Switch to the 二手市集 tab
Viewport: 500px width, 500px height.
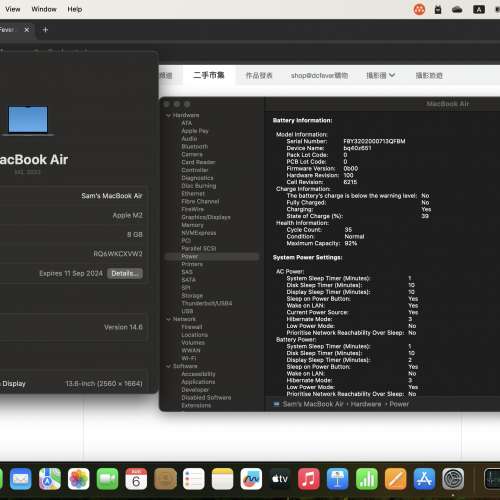click(x=209, y=75)
